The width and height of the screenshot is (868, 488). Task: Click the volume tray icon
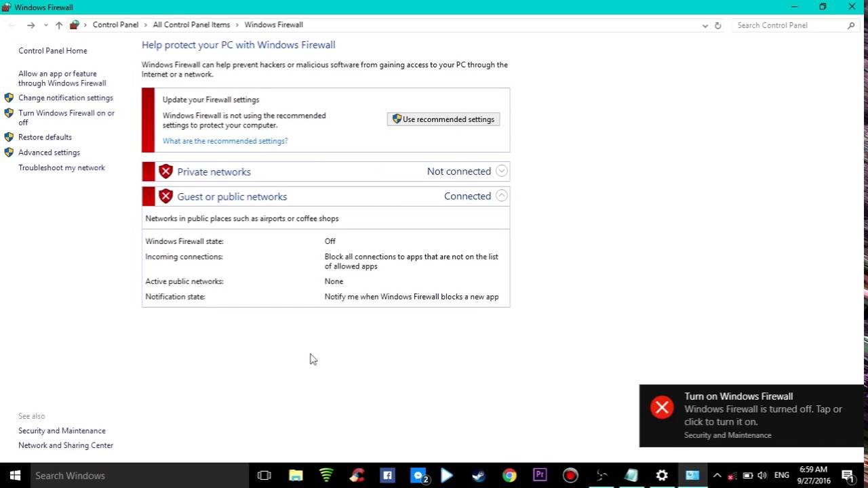pos(762,475)
